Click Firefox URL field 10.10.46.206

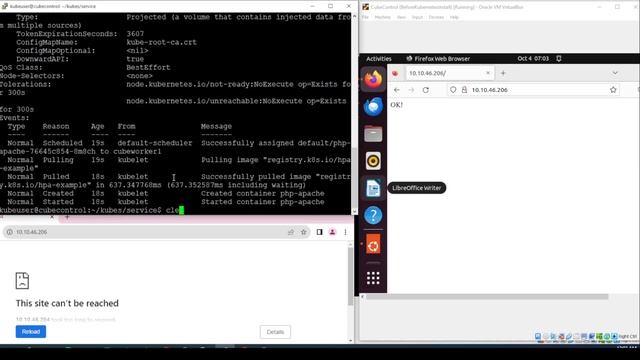coord(533,90)
